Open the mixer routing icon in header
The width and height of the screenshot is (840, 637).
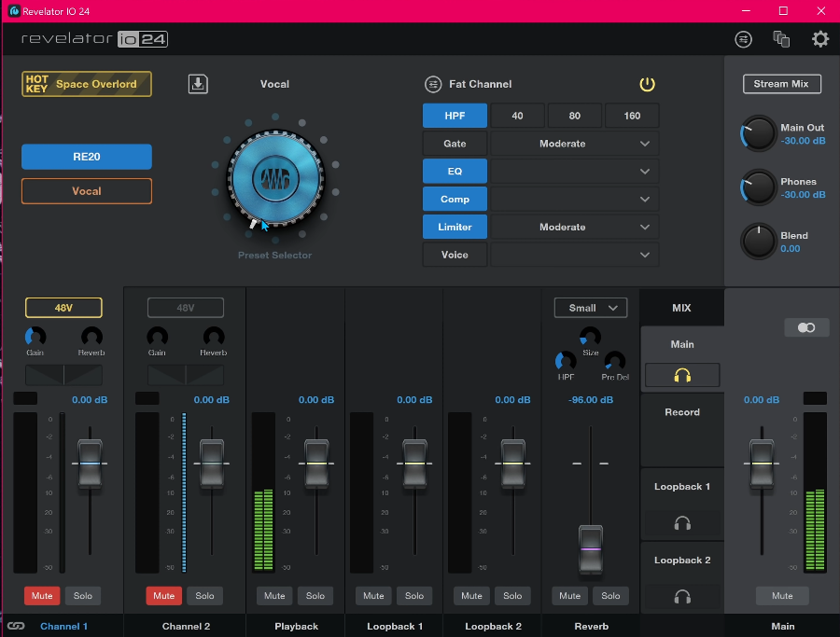743,39
